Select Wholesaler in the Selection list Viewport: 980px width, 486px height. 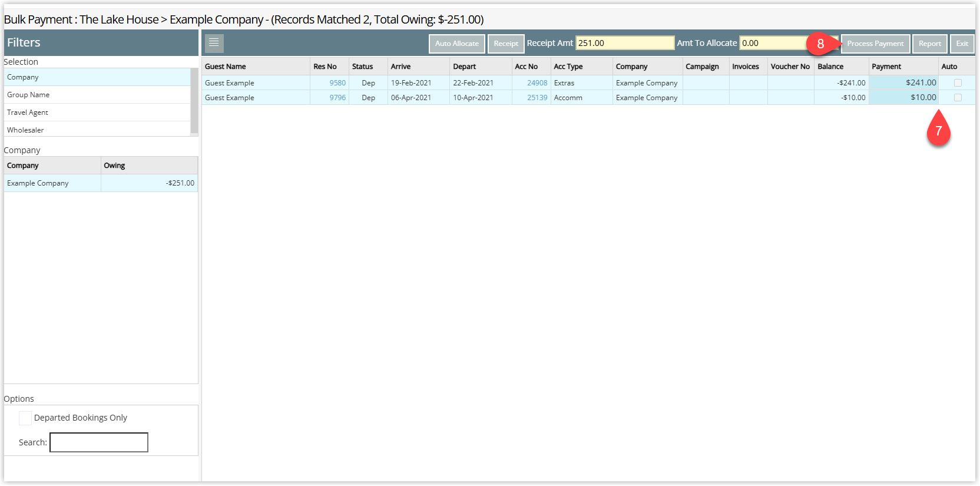[x=97, y=130]
